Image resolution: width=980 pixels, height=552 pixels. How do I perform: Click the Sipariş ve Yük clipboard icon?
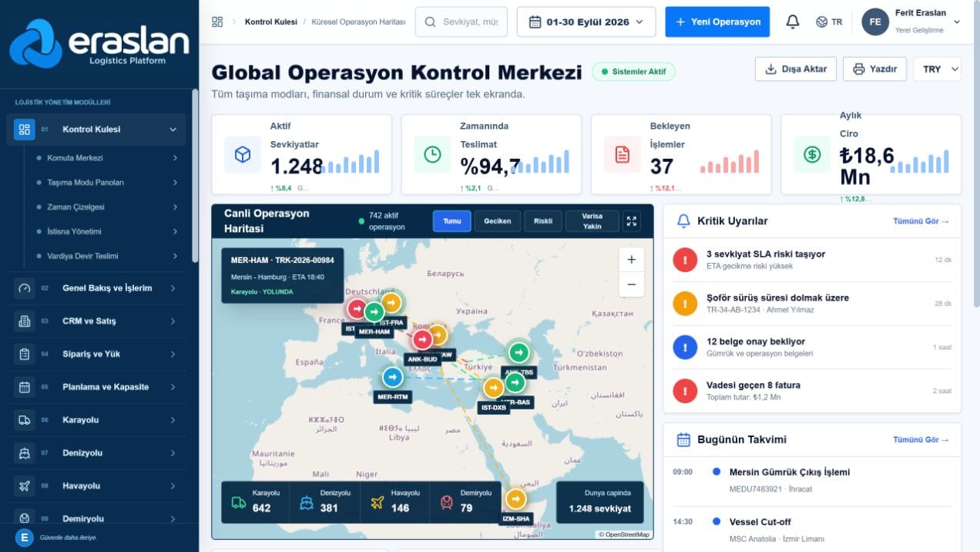25,354
